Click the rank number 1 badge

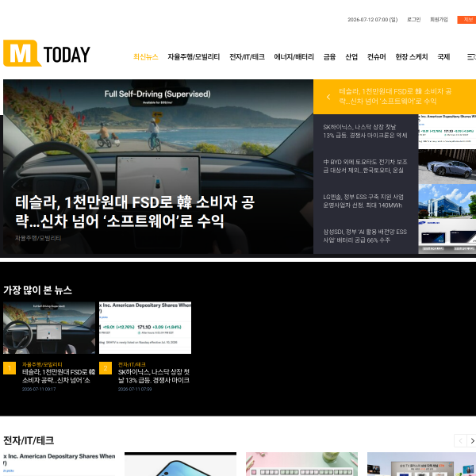10,368
